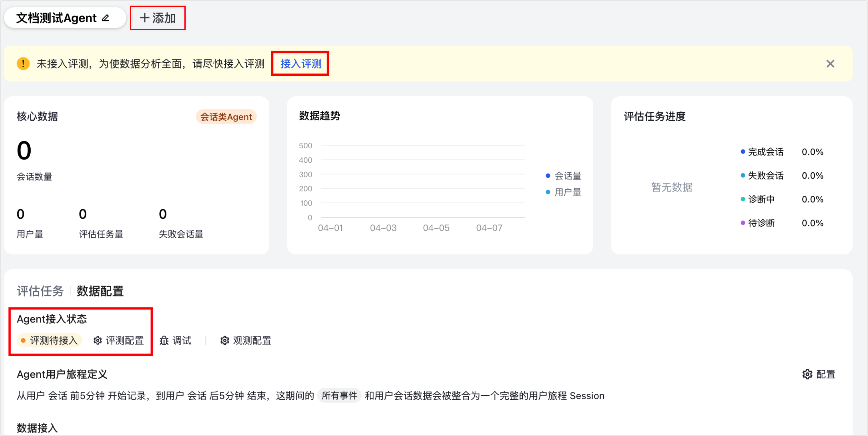Click the 会话数量 value 0

click(x=24, y=150)
